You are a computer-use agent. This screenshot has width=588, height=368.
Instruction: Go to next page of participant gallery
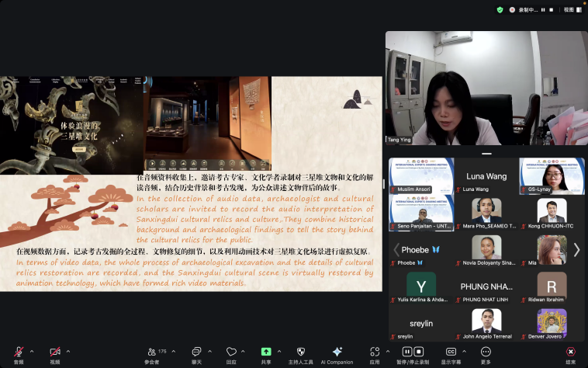(x=576, y=250)
